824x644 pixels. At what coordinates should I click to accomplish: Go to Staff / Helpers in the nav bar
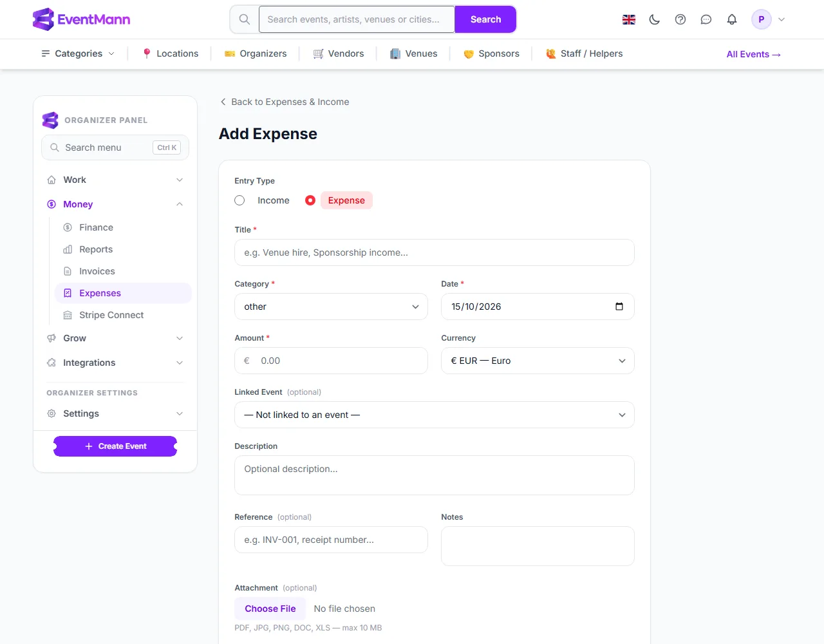click(x=584, y=53)
